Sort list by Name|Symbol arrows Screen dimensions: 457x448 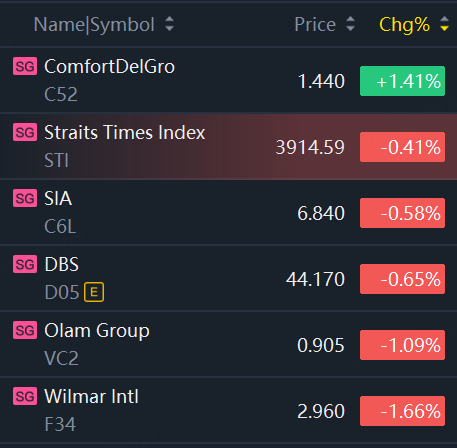point(170,24)
